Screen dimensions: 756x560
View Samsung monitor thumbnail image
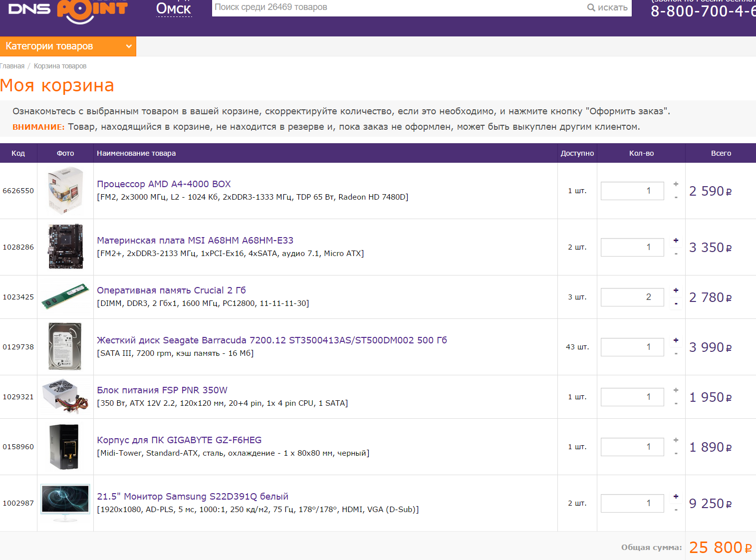[x=65, y=503]
